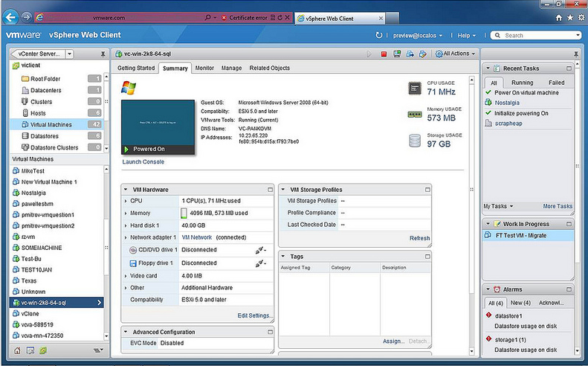The image size is (588, 366).
Task: Open the preview@localos user dropdown
Action: pyautogui.click(x=418, y=35)
